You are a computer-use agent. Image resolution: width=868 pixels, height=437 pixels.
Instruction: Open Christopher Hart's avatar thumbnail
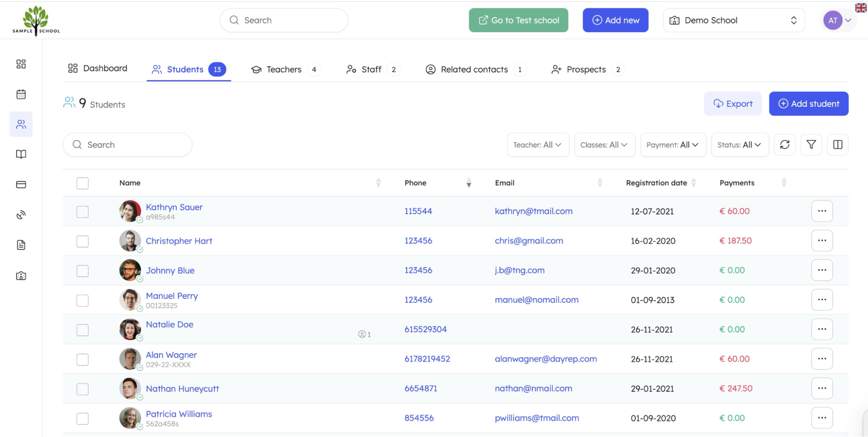(x=130, y=241)
